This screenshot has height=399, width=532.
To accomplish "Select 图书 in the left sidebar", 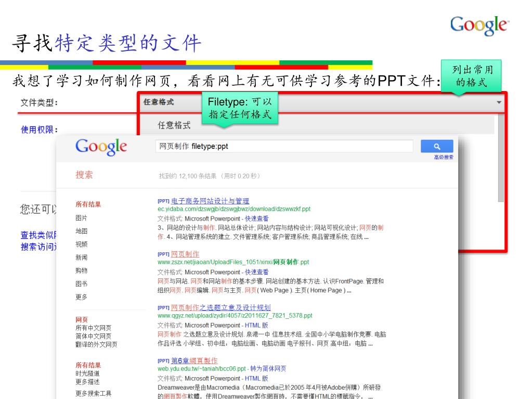I will pos(82,284).
